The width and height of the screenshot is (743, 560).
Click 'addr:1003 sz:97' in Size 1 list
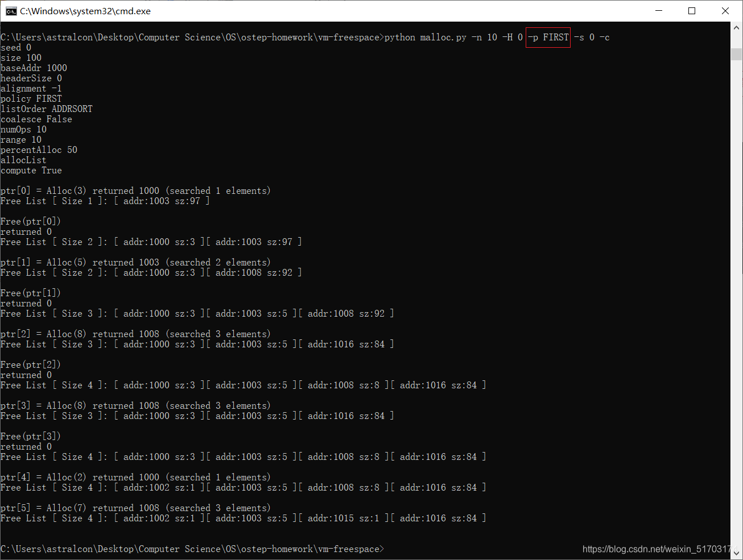pyautogui.click(x=162, y=201)
